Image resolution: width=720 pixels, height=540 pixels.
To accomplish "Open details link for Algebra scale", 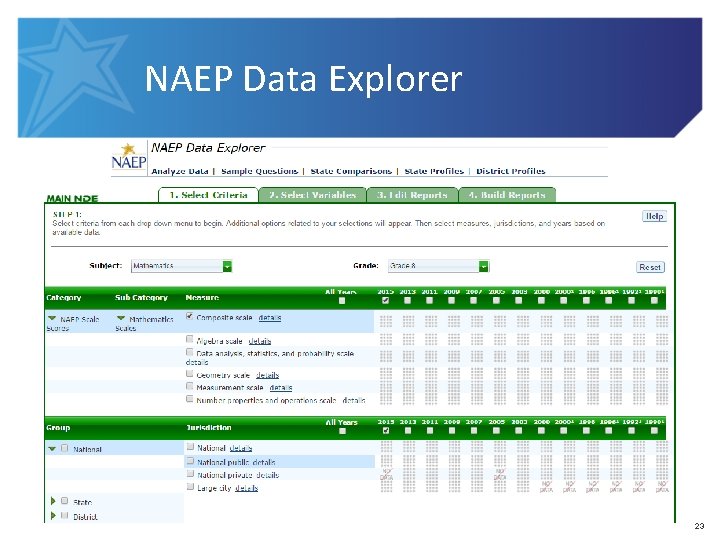I will tap(259, 341).
